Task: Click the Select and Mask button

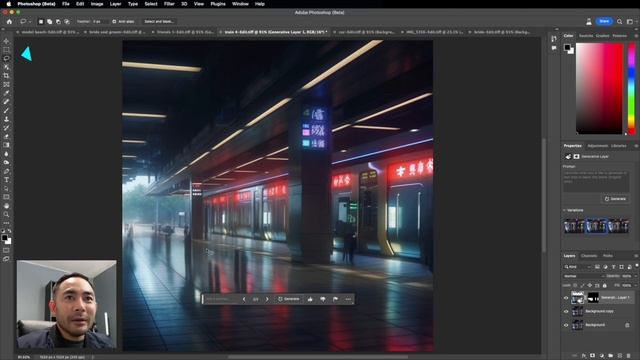Action: (x=159, y=21)
